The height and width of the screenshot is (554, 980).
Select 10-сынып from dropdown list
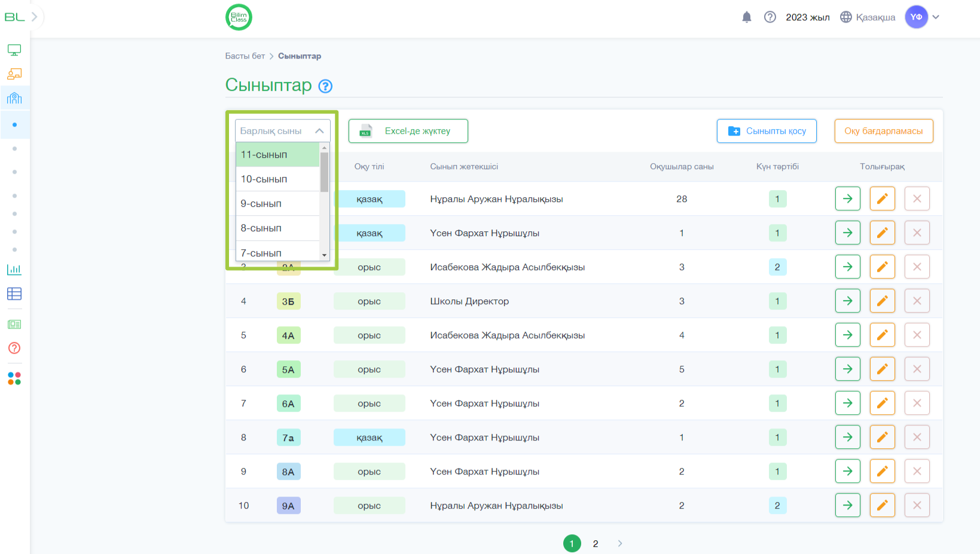(277, 179)
